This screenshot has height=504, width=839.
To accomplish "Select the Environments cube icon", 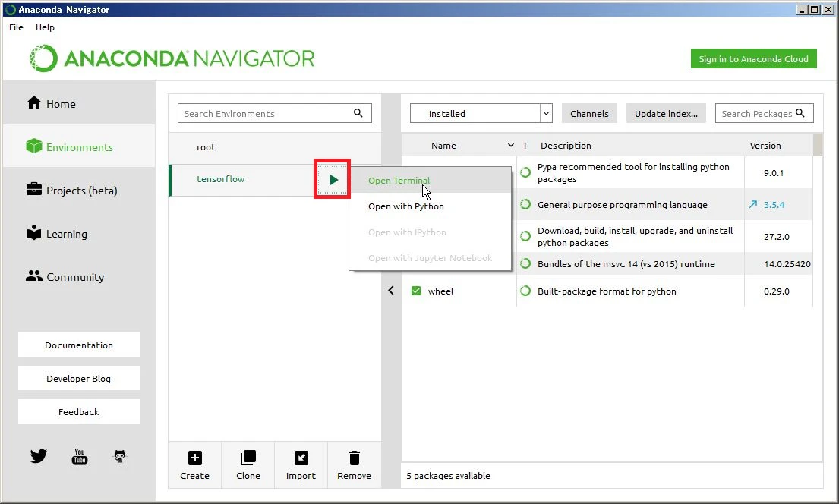I will [x=33, y=146].
